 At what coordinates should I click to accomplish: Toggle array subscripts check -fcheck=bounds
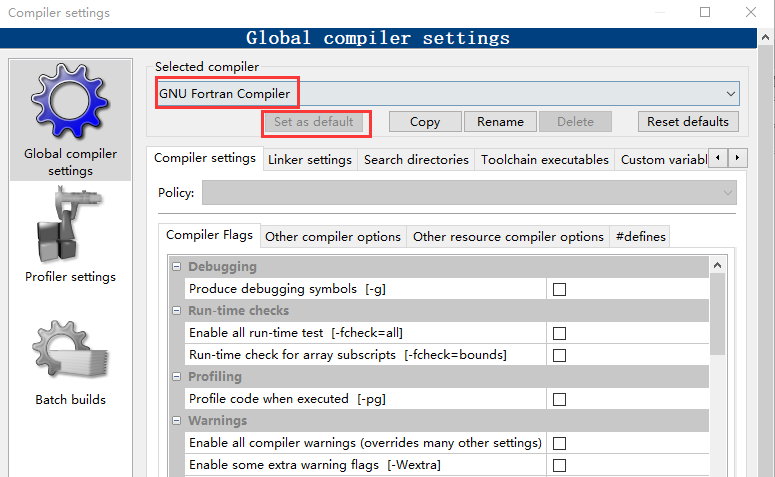[559, 355]
